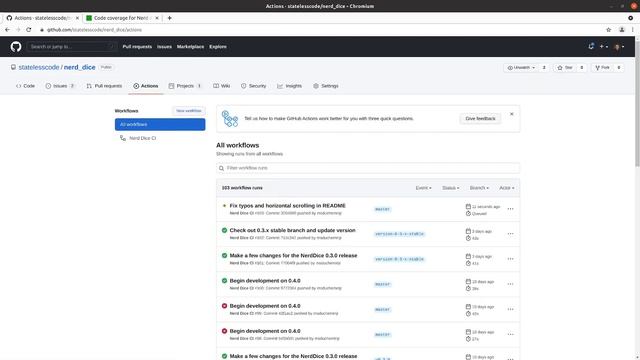Open the Chromium three-dot menu
Screen dimensions: 640x360
[x=632, y=30]
